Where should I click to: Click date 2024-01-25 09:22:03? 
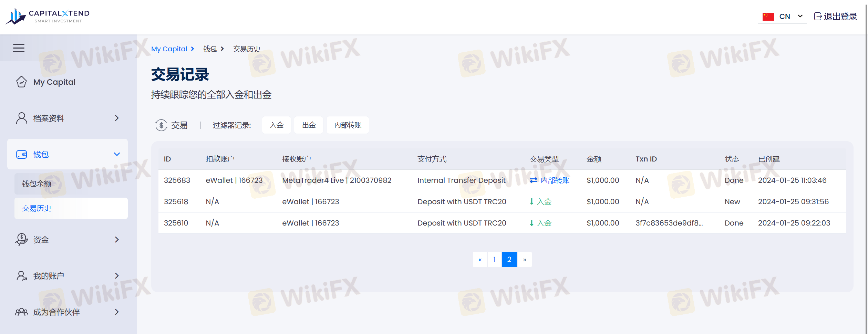pyautogui.click(x=794, y=223)
